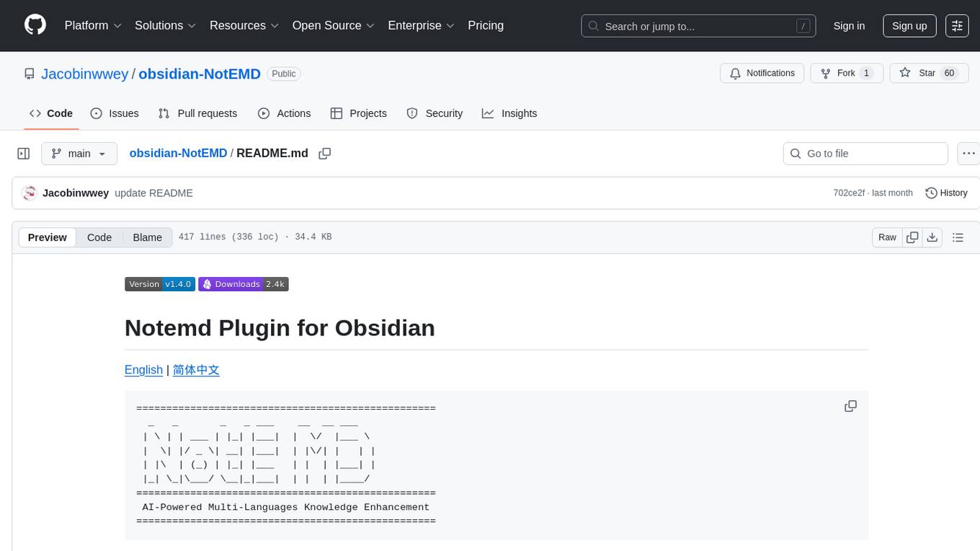The width and height of the screenshot is (980, 551).
Task: Click the Version v1.4.0 badge
Action: coord(159,284)
